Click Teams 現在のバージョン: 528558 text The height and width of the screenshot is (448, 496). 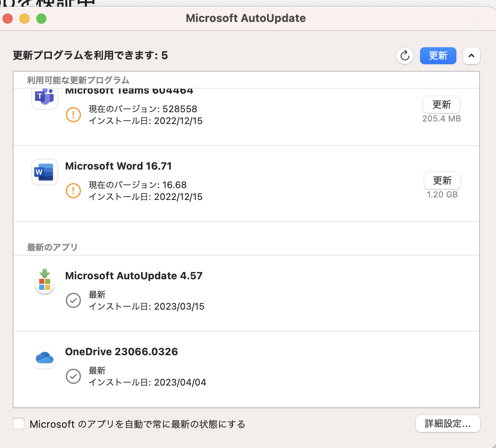pyautogui.click(x=143, y=109)
